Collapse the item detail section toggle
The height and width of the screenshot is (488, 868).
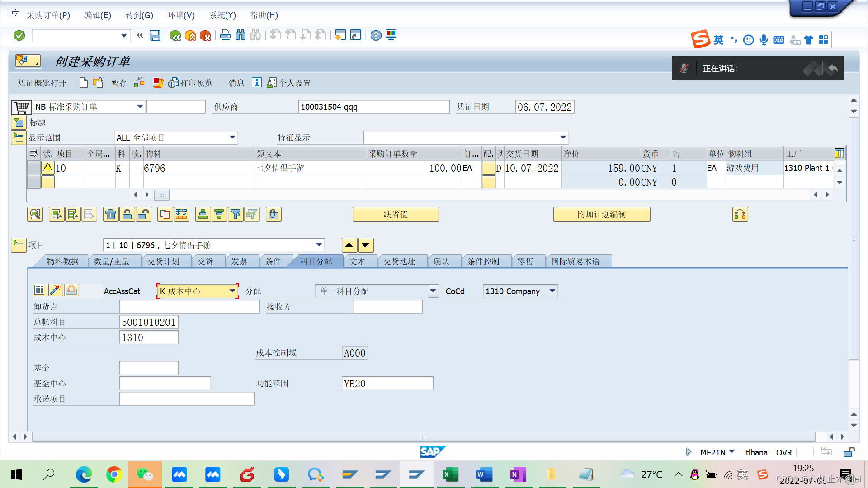pos(18,245)
